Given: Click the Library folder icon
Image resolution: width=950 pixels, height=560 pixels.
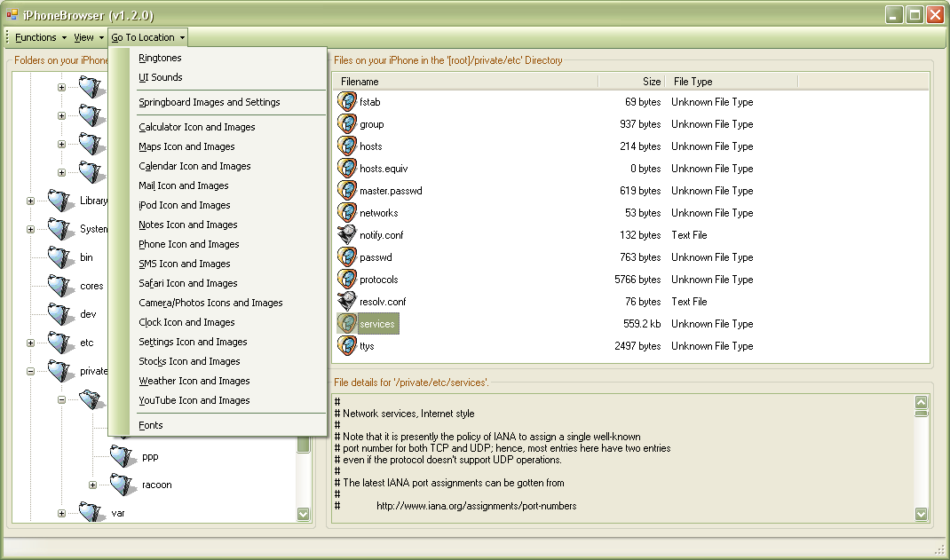Looking at the screenshot, I should (x=60, y=201).
